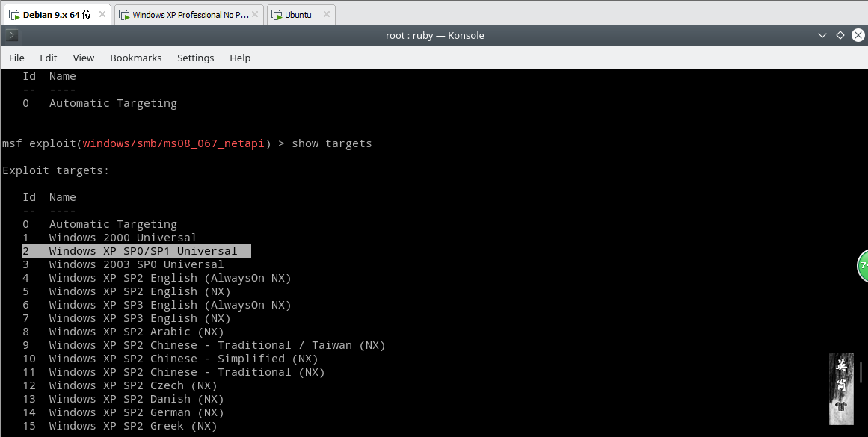This screenshot has height=437, width=868.
Task: Switch to the Debian 9.x 64 VM tab
Action: pyautogui.click(x=57, y=15)
